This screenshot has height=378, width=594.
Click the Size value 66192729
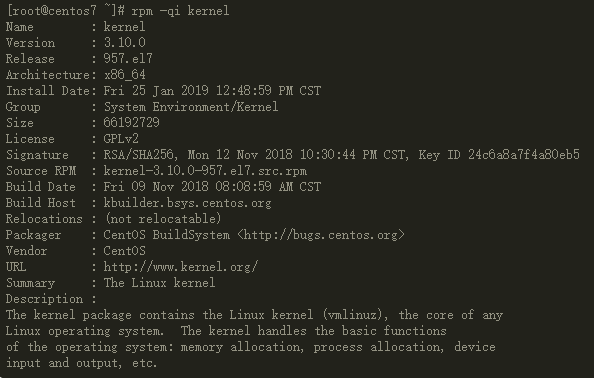(131, 123)
